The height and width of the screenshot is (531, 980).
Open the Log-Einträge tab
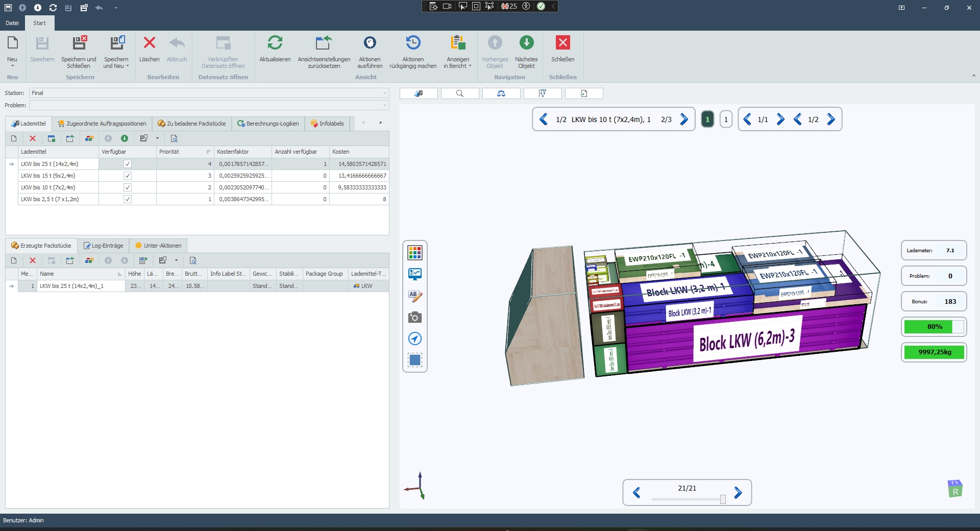103,246
